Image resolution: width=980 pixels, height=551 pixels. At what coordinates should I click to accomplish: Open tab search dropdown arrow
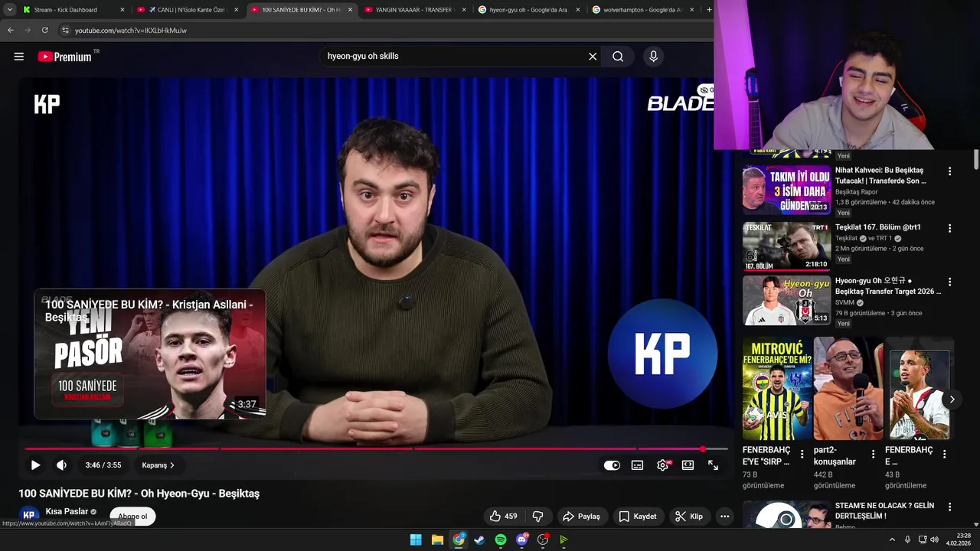(9, 10)
